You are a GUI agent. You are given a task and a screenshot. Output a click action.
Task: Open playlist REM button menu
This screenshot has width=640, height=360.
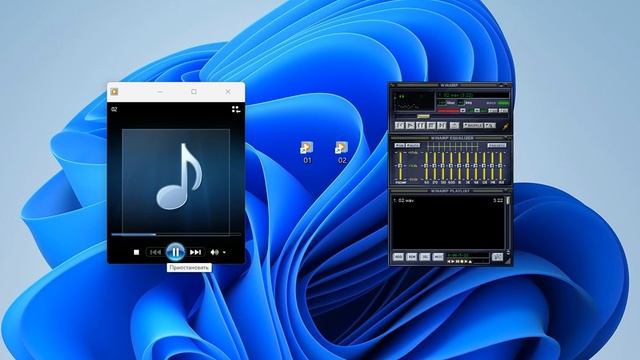pos(411,257)
